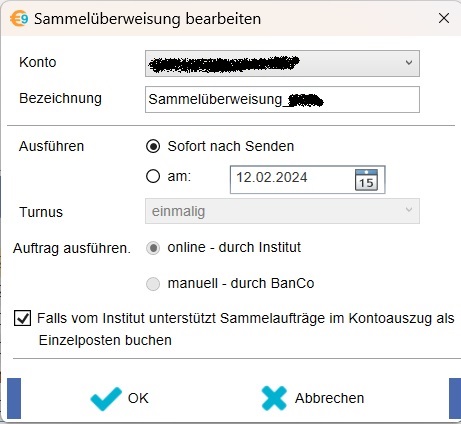Viewport: 461px width, 424px height.
Task: Click the Konto dropdown chevron arrow
Action: click(x=409, y=63)
